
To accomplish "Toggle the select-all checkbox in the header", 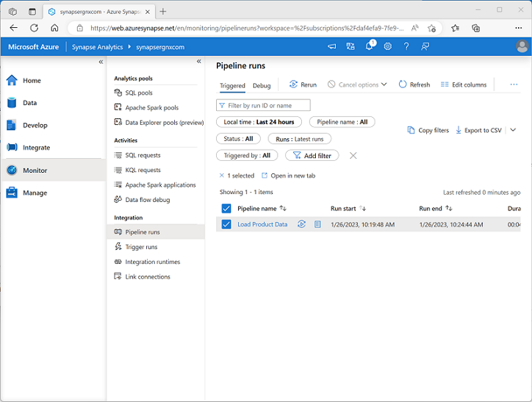I will pyautogui.click(x=226, y=208).
